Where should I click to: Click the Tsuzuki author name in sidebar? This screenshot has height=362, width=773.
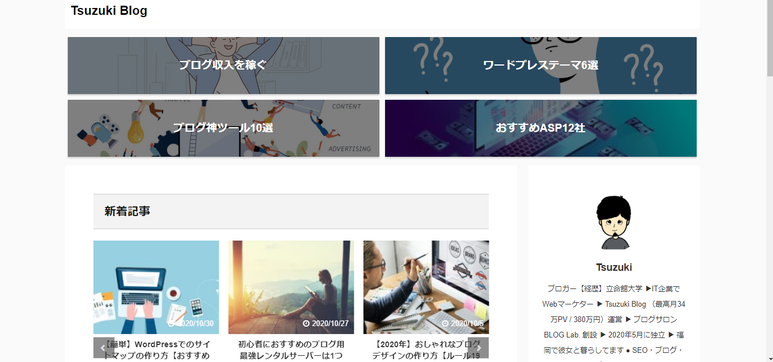point(614,267)
